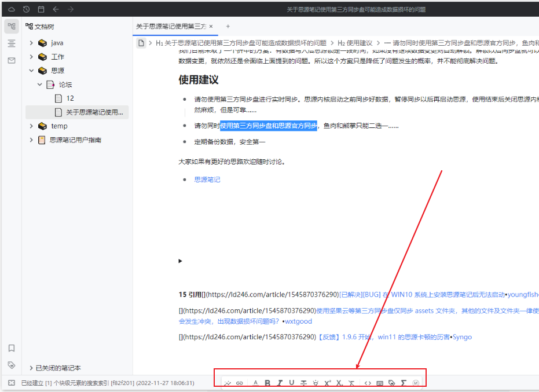Click the cloud sync icon in title bar
This screenshot has width=539, height=392.
tap(12, 9)
